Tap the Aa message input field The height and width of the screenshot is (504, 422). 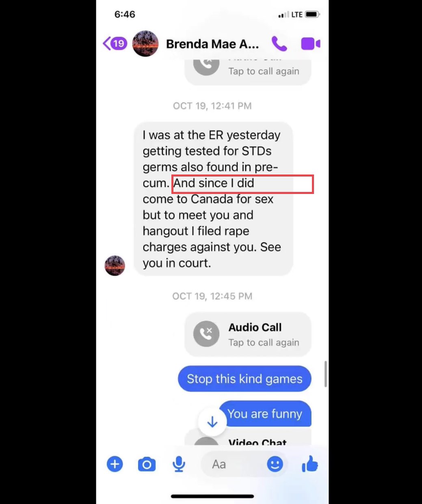tap(245, 464)
